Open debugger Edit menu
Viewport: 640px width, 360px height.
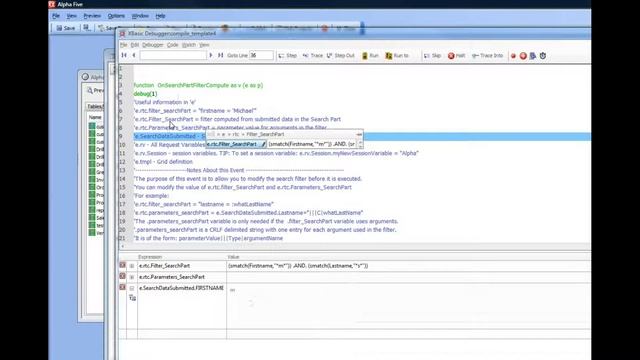pos(135,45)
